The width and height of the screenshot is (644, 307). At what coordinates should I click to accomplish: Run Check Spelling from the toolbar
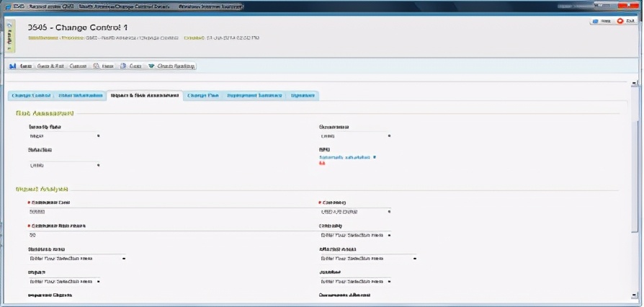(x=171, y=66)
